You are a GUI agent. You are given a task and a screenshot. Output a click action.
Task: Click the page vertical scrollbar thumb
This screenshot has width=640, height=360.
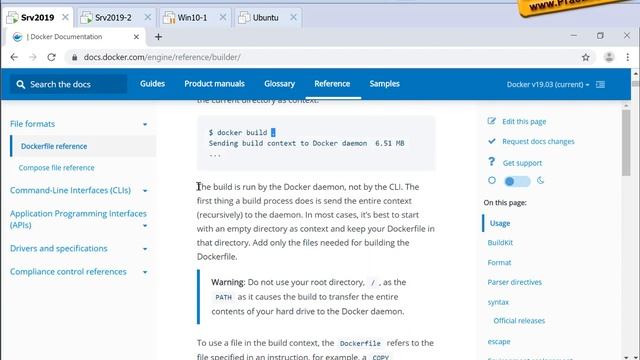pyautogui.click(x=626, y=143)
